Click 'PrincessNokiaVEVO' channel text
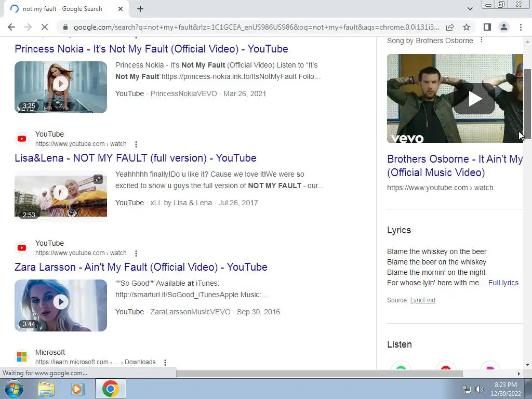This screenshot has width=532, height=399. pos(183,94)
